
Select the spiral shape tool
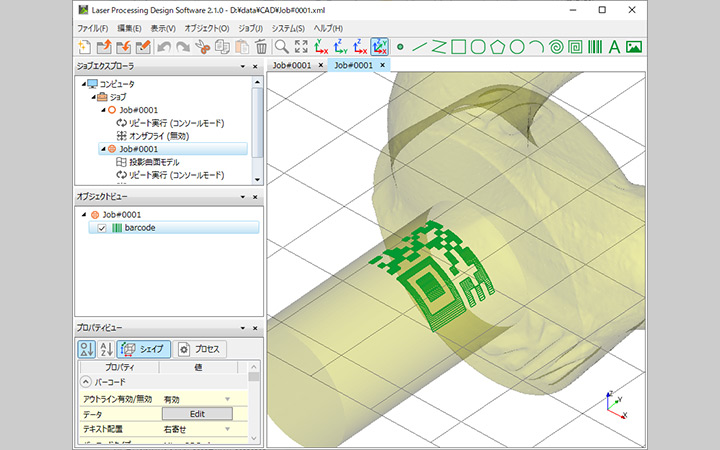click(x=556, y=46)
